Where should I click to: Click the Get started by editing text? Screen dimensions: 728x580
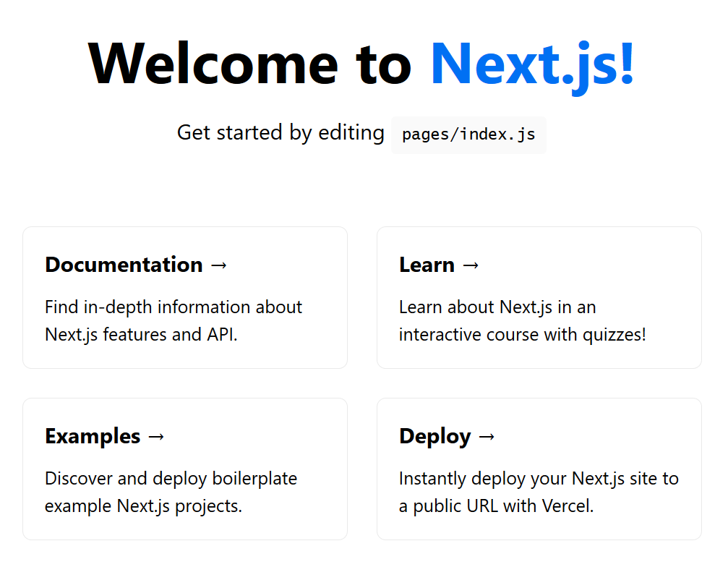pos(281,133)
